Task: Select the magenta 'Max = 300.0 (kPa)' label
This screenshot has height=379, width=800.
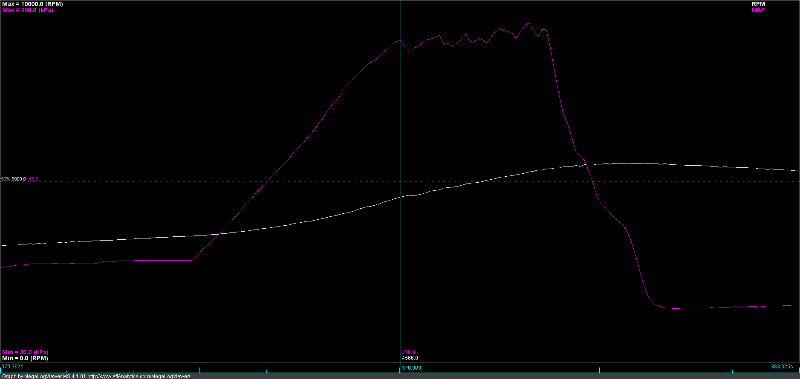Action: 28,10
